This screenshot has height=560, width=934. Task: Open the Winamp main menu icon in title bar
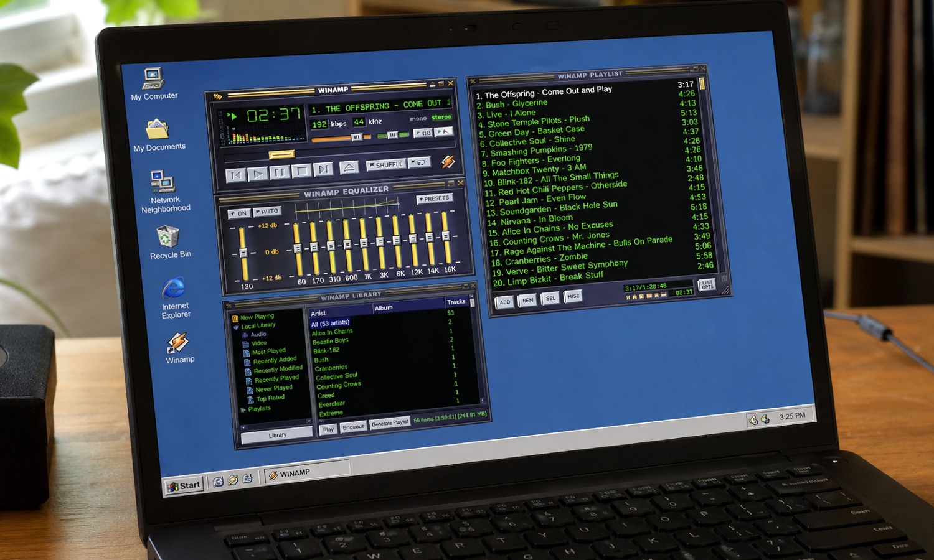tap(217, 96)
